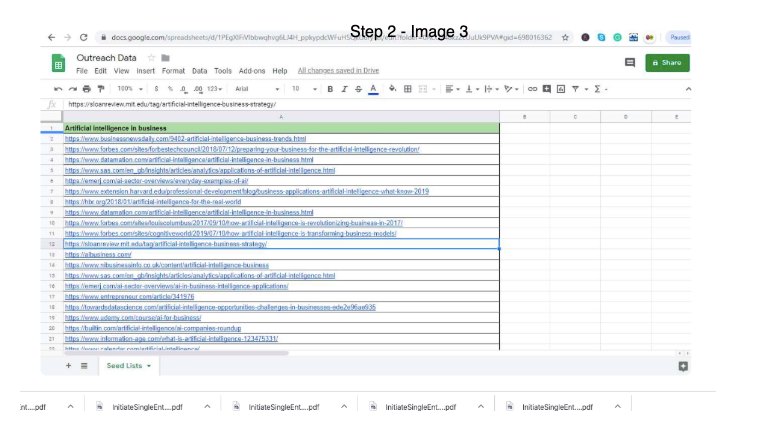Click the browser Back arrow
This screenshot has width=772, height=435.
pos(52,37)
